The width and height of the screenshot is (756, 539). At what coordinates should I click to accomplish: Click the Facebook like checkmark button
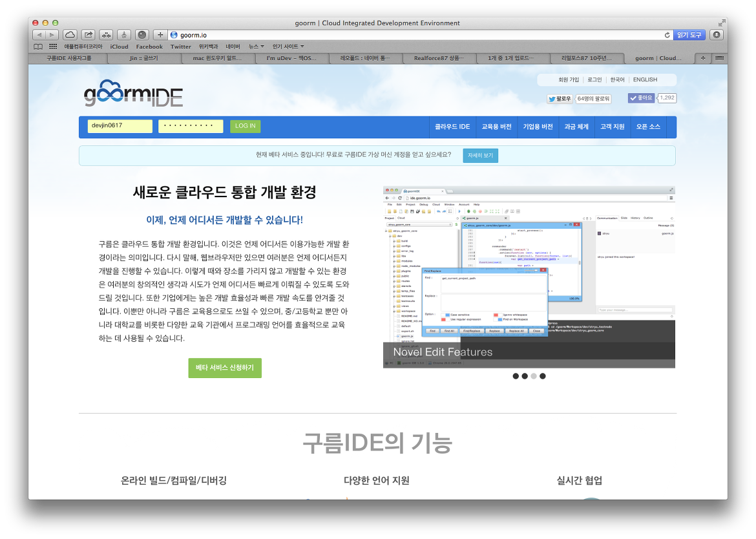click(x=641, y=98)
